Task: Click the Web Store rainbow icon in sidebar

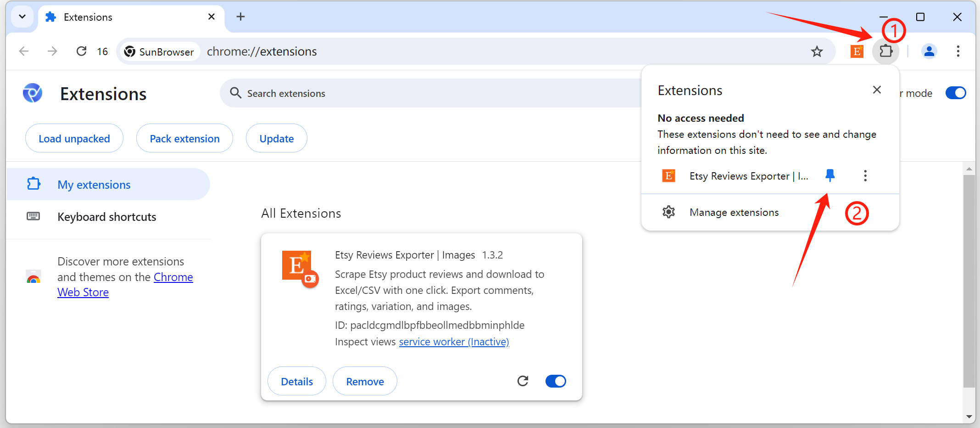Action: click(33, 276)
